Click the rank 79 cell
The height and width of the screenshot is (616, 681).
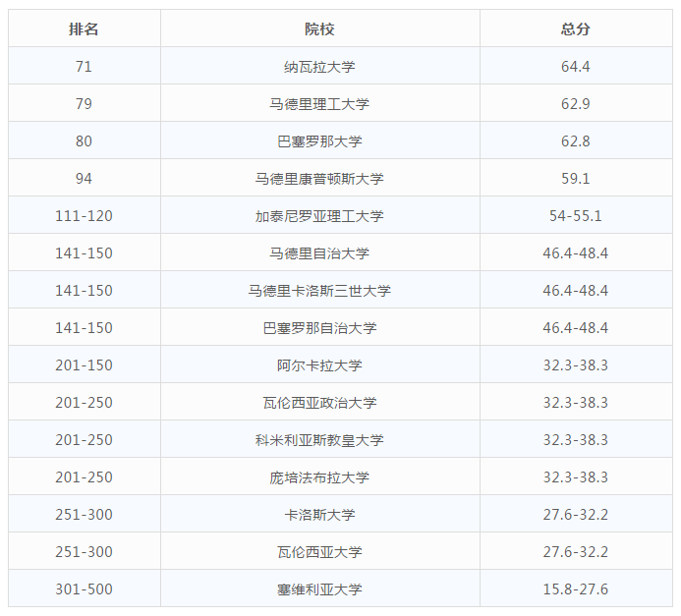pyautogui.click(x=84, y=104)
